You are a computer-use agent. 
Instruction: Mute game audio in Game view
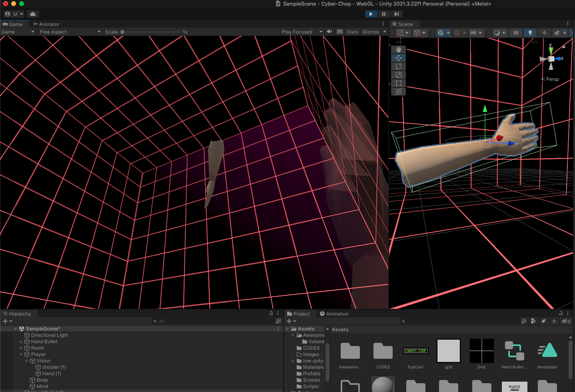click(x=329, y=32)
